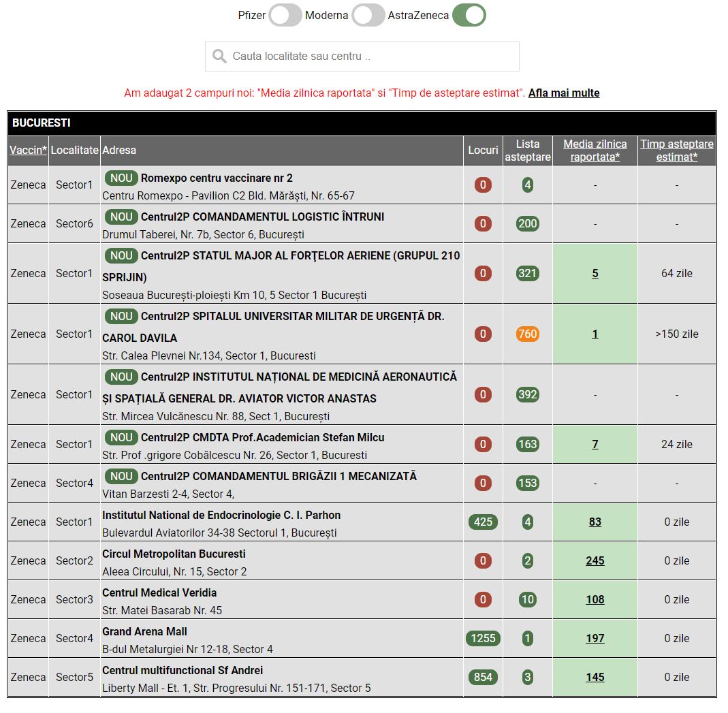Focus the 'Cauta localitate sau centru' search field
Viewport: 728px width, 713px height.
[362, 56]
